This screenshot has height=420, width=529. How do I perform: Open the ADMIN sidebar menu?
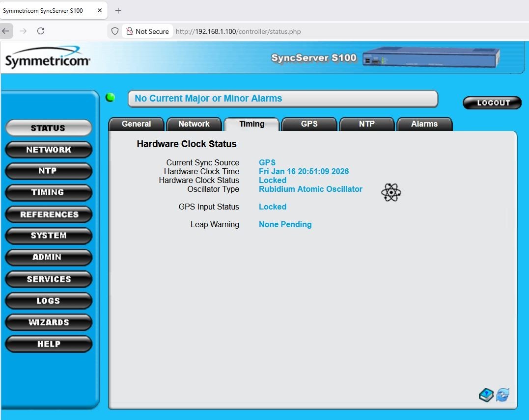coord(49,257)
